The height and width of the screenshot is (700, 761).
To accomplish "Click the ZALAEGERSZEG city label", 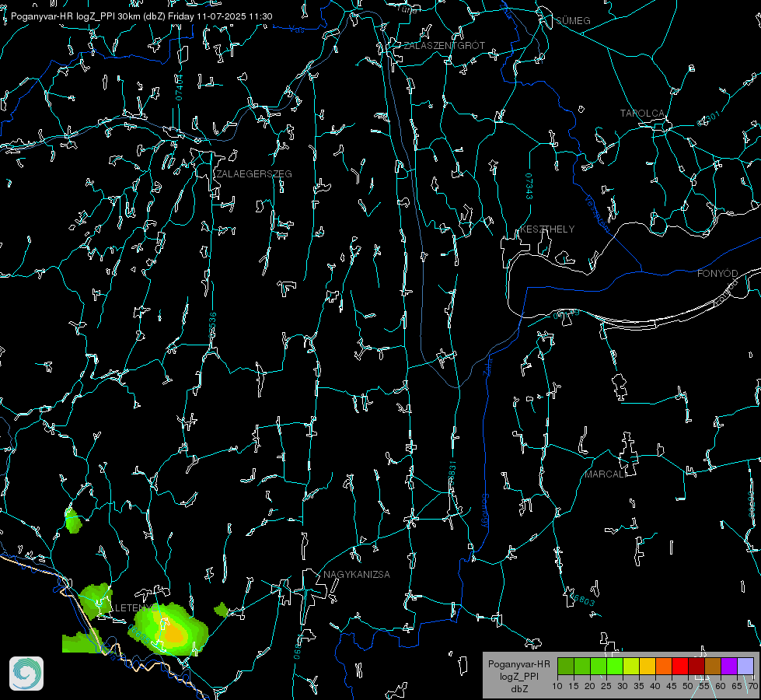I will click(x=254, y=174).
